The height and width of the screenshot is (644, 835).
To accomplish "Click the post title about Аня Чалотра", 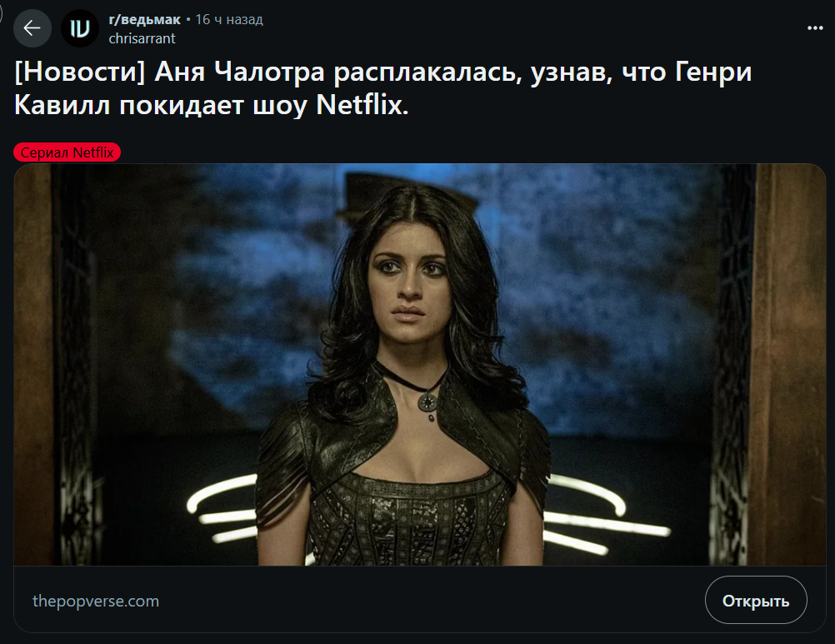I will 382,88.
